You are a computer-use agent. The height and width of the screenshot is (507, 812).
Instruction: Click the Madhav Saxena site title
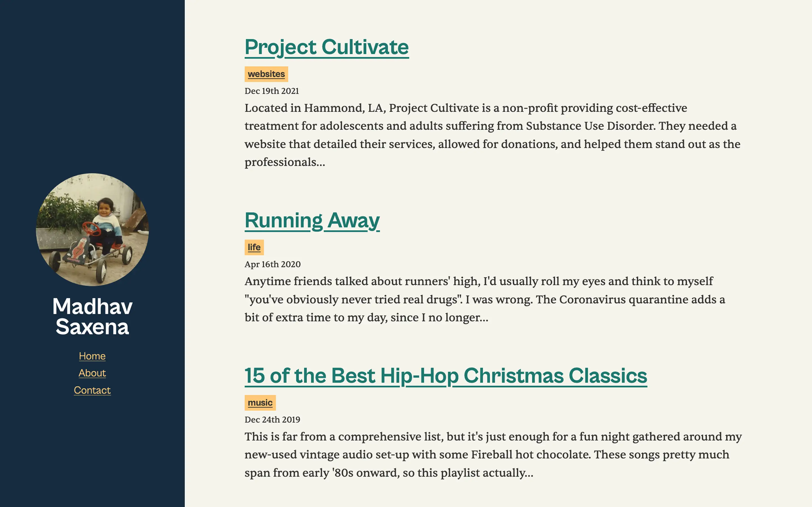[x=92, y=317]
